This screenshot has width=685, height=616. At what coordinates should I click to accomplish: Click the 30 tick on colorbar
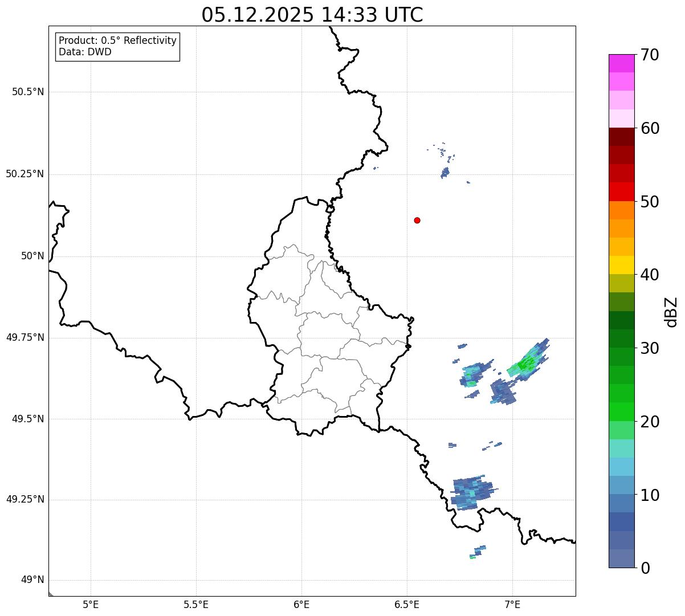pyautogui.click(x=650, y=348)
